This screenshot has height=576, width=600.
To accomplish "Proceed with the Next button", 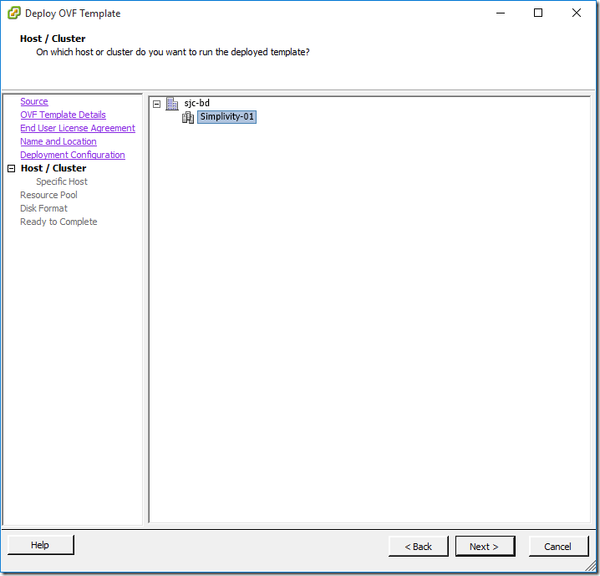I will (x=485, y=547).
